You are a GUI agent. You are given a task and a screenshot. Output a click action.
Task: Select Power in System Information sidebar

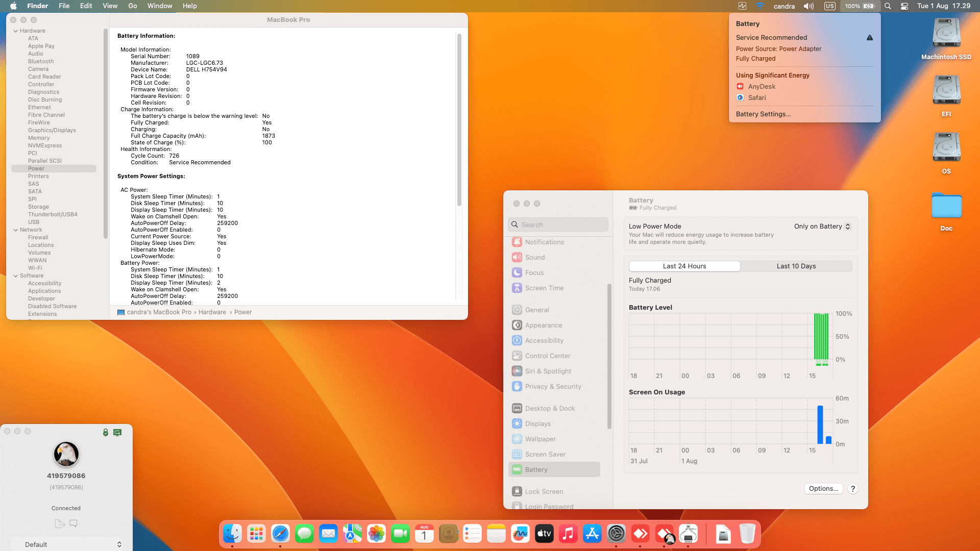click(54, 169)
